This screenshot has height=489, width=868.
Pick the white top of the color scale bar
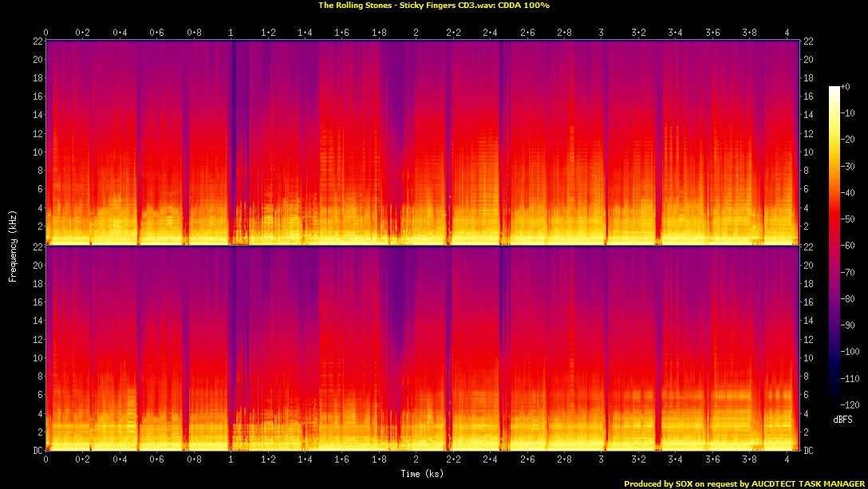[834, 89]
